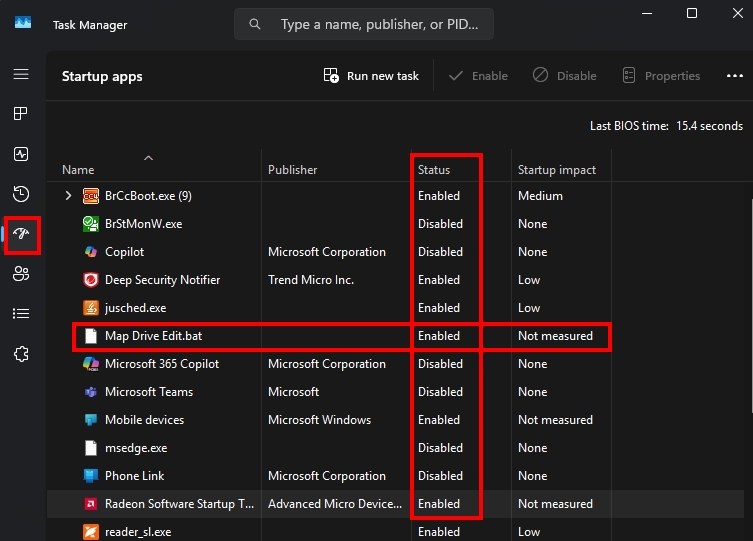
Task: Select the Map Drive Edit.bat row
Action: tap(153, 336)
